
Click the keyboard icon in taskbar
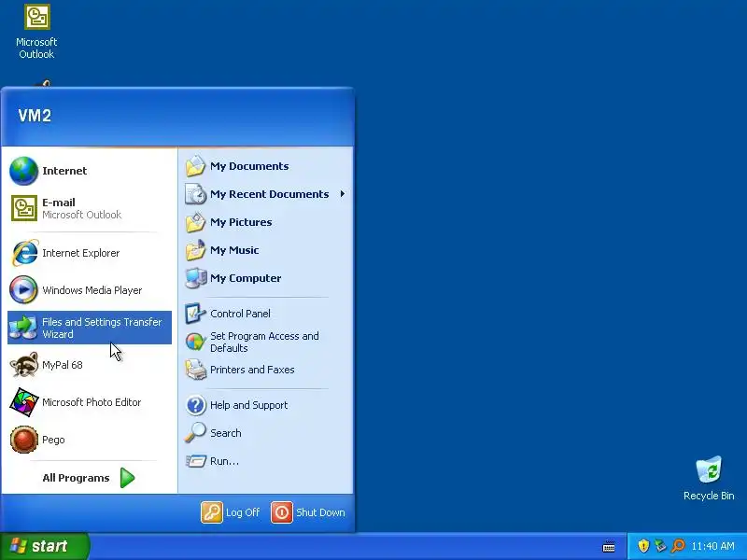click(609, 546)
